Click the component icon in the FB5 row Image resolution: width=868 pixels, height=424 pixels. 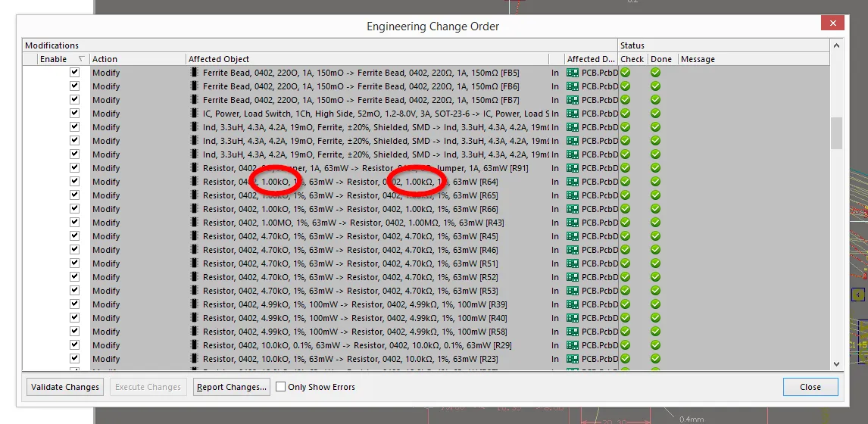coord(195,73)
